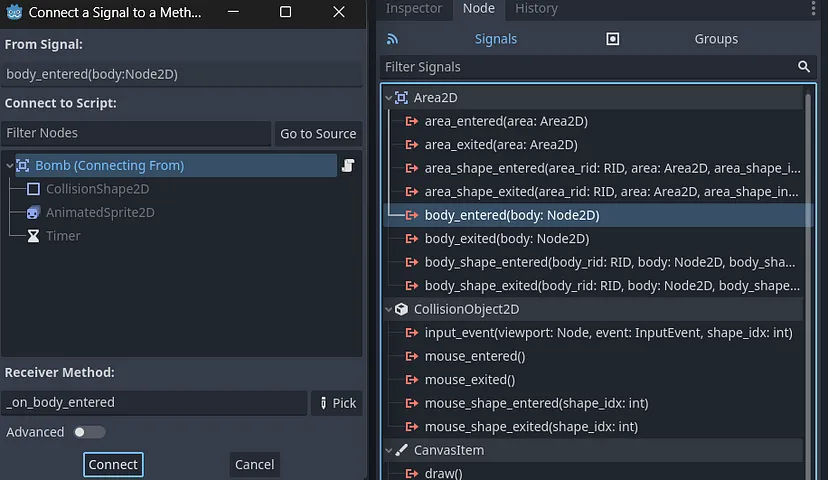Click signal icon beside area_shape_entered

(x=412, y=168)
